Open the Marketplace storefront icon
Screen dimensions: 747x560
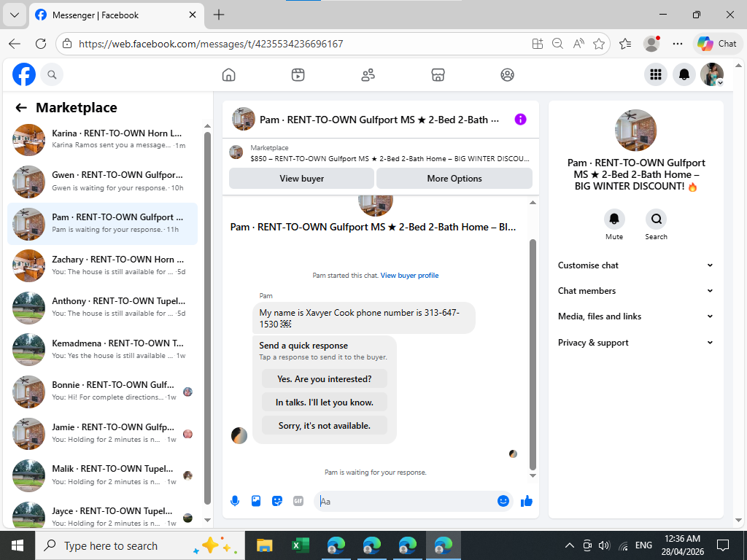pyautogui.click(x=438, y=75)
